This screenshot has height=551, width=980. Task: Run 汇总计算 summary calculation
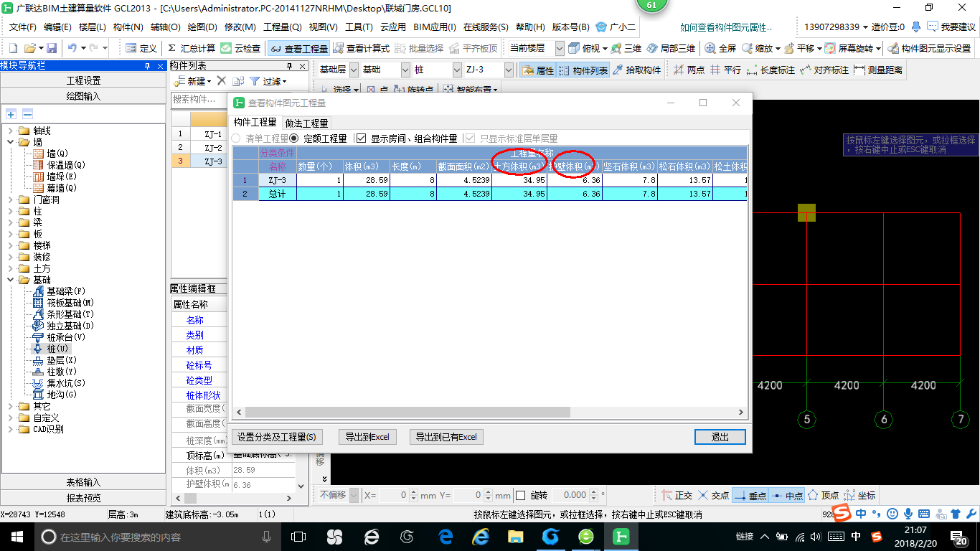[x=191, y=48]
